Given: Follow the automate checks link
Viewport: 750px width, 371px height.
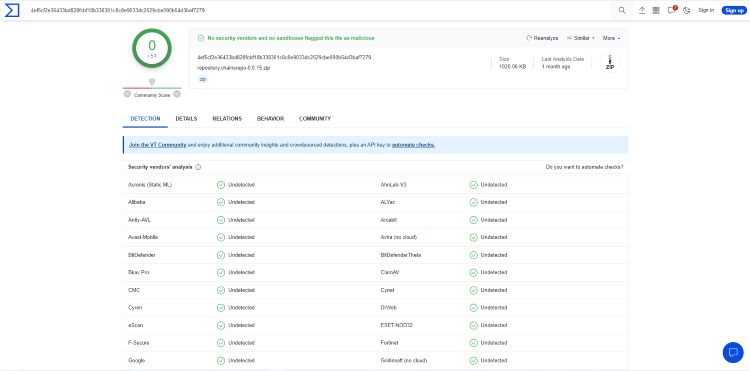Looking at the screenshot, I should pyautogui.click(x=413, y=145).
